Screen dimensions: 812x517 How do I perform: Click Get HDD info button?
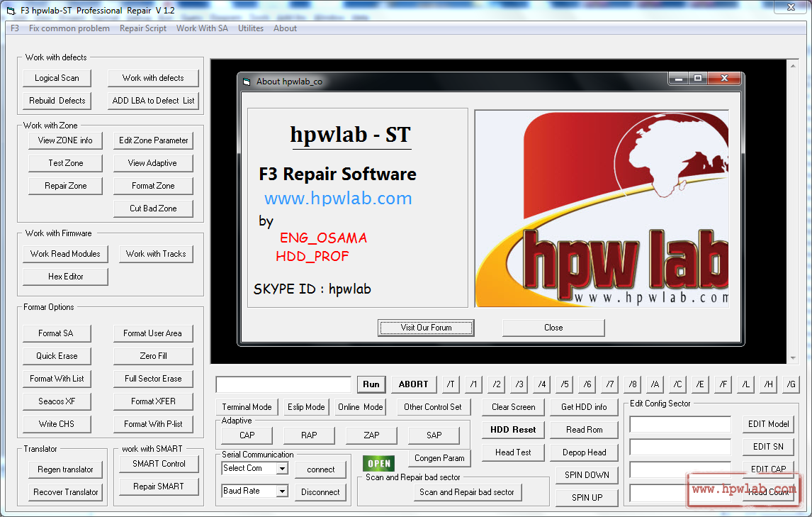pyautogui.click(x=584, y=407)
